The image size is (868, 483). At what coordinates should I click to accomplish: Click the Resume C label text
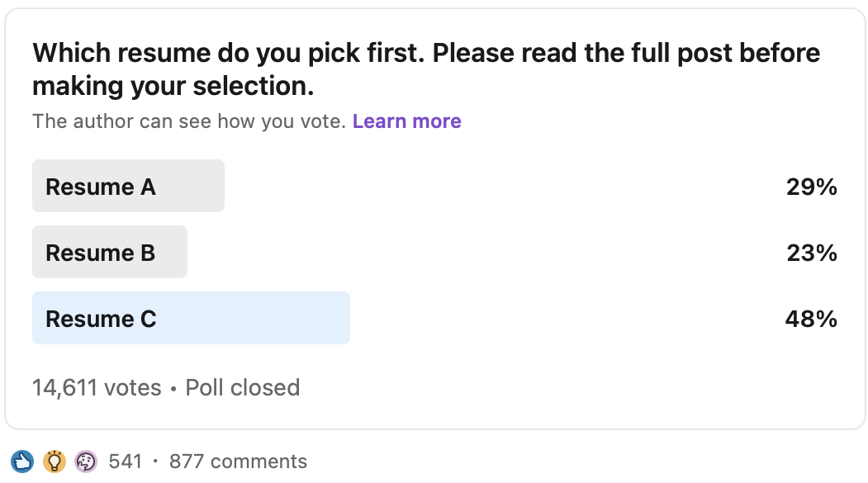point(102,319)
